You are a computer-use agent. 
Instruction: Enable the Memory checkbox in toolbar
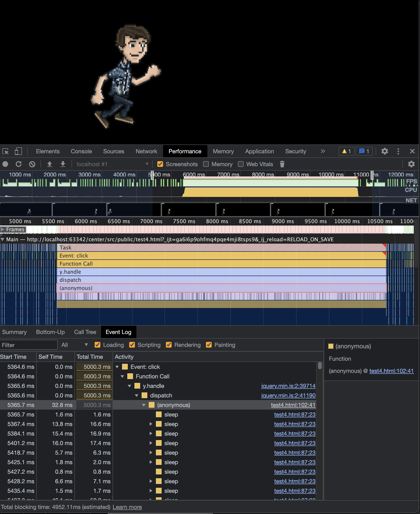tap(206, 164)
